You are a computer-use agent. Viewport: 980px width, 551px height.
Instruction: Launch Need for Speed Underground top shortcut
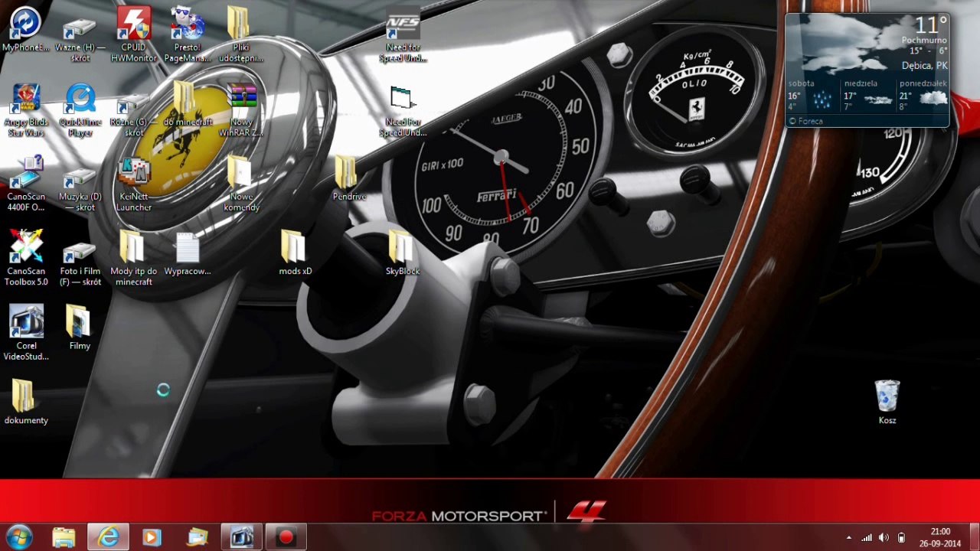click(x=403, y=36)
